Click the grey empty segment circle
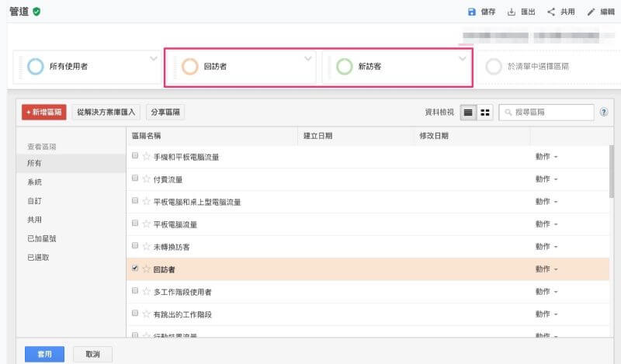Image resolution: width=621 pixels, height=364 pixels. [494, 67]
